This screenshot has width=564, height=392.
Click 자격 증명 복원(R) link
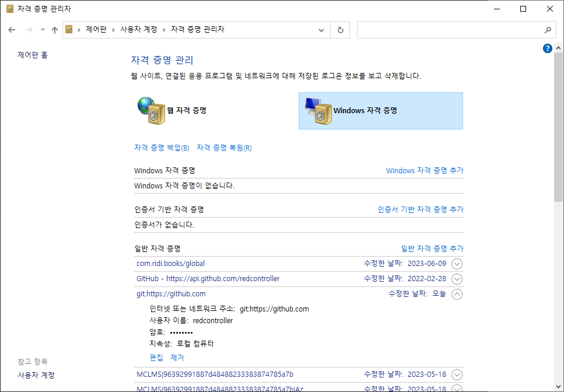pos(224,148)
